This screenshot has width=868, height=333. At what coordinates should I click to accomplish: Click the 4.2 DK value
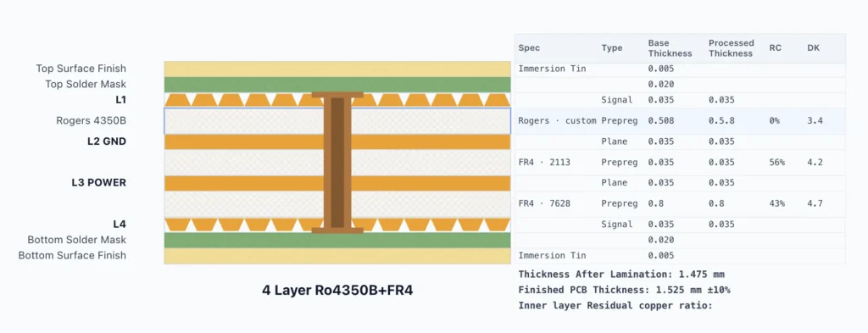pos(815,162)
